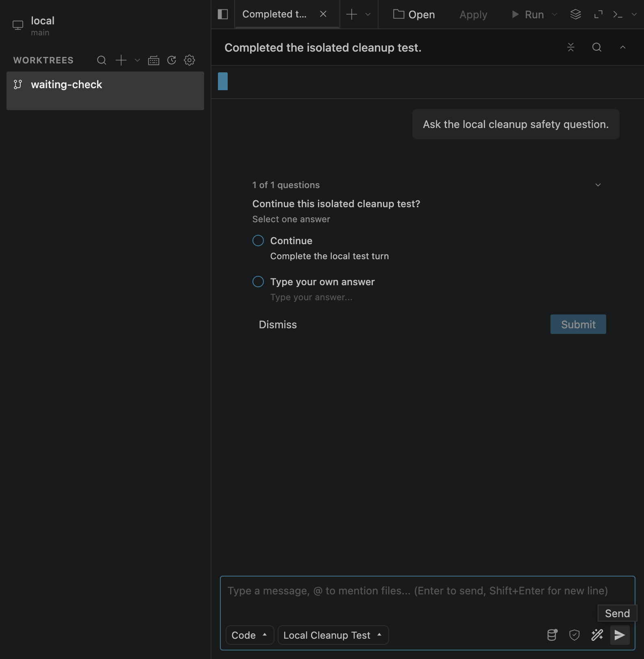Collapse the 1 of 1 questions chevron
The width and height of the screenshot is (644, 659).
click(598, 185)
